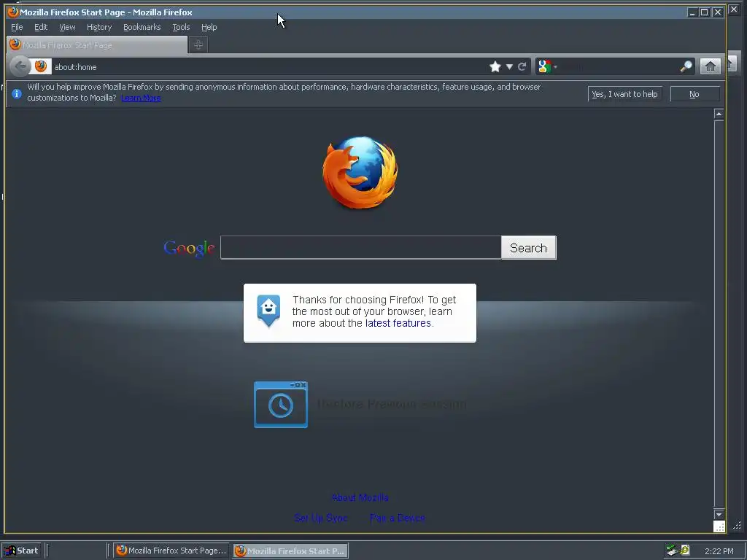Click 'Yes, I want to help' button
Viewport: 747px width, 560px height.
click(624, 94)
